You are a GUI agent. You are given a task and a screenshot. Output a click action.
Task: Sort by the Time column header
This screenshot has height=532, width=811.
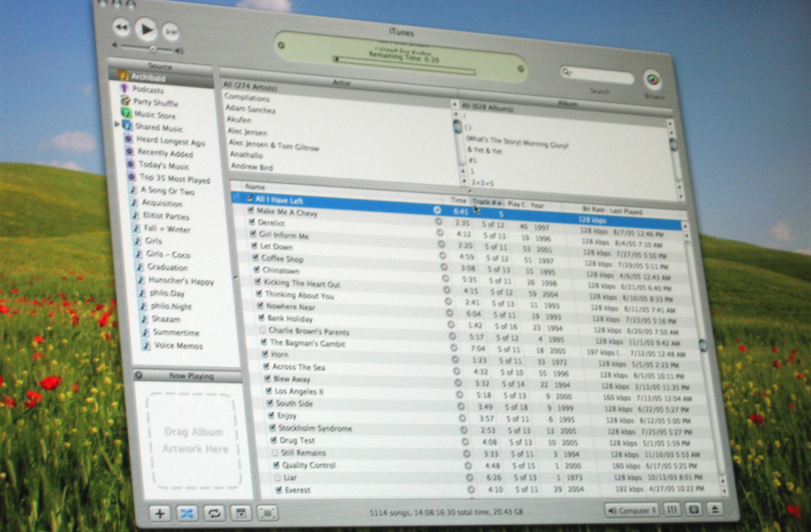459,200
